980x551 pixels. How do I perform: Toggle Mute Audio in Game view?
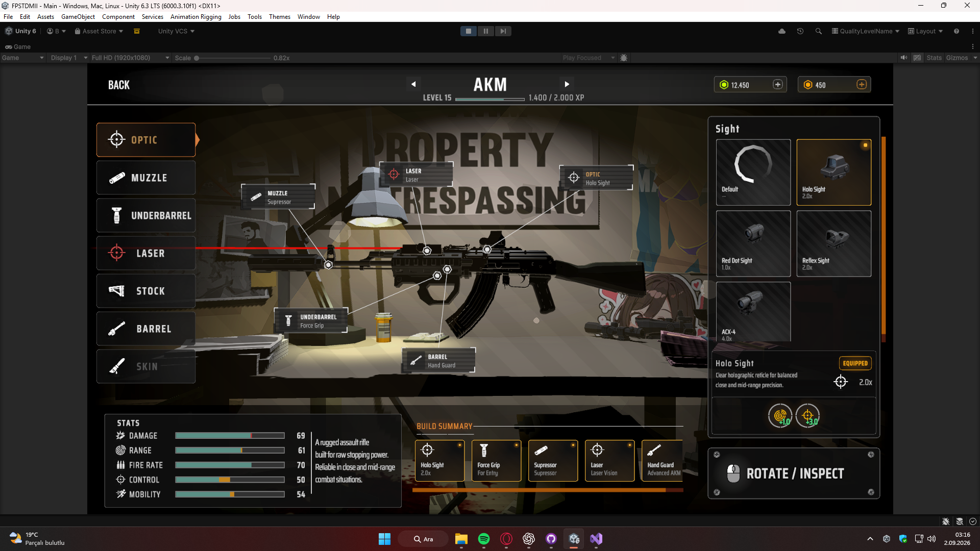pos(904,58)
